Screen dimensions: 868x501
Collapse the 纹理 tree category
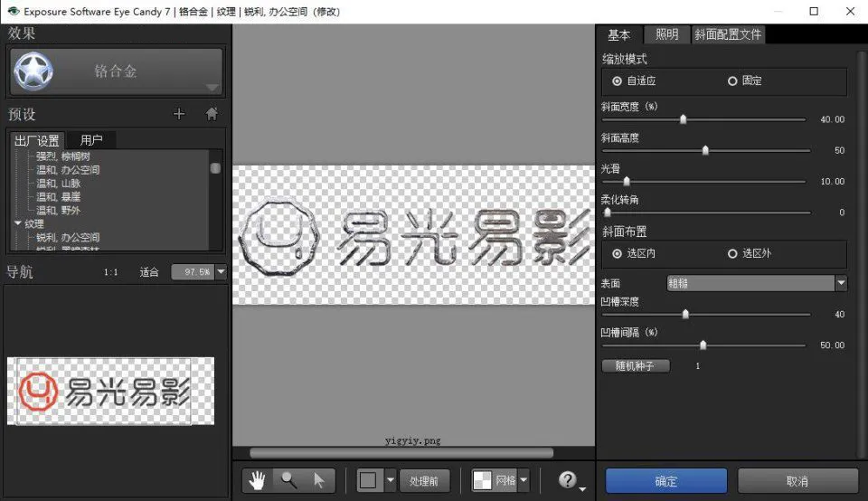pyautogui.click(x=18, y=223)
